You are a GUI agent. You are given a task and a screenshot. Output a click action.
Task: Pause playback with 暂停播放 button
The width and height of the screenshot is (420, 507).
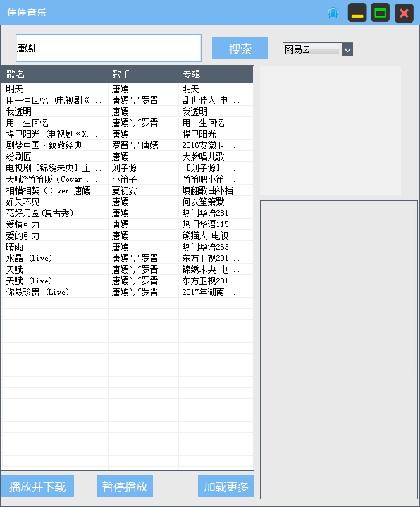[125, 486]
